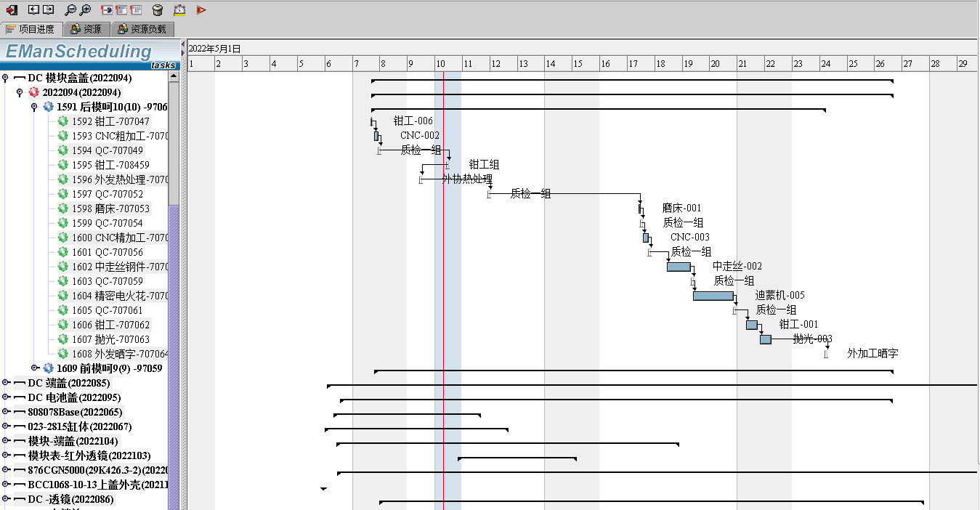Image resolution: width=980 pixels, height=510 pixels.
Task: Click gear icon of 1596 外发热处理
Action: click(x=62, y=179)
